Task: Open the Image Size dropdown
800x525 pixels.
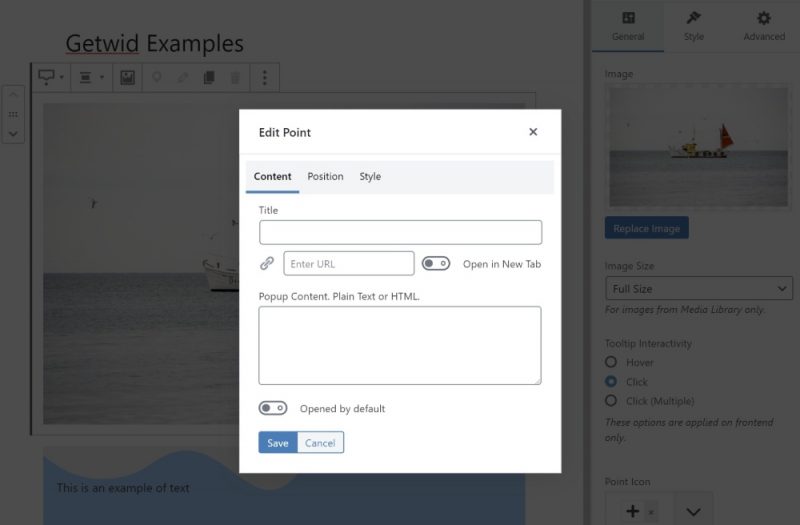Action: tap(698, 288)
